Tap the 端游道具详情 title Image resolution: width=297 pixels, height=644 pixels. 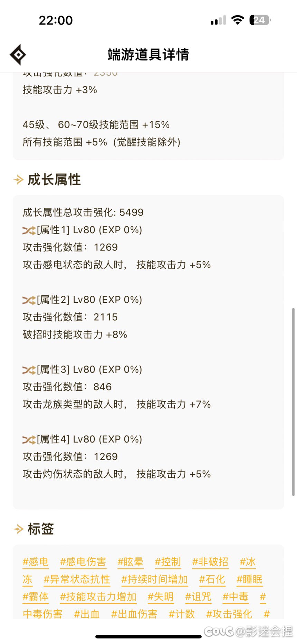pos(148,55)
